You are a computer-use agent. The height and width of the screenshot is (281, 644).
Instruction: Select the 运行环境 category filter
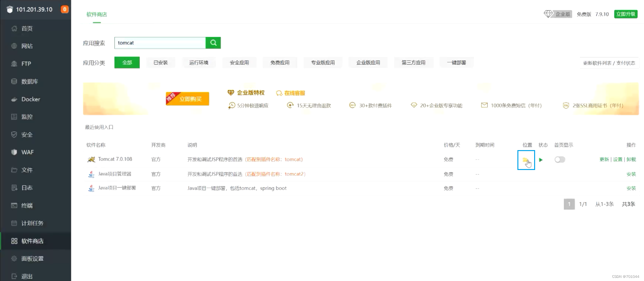199,62
